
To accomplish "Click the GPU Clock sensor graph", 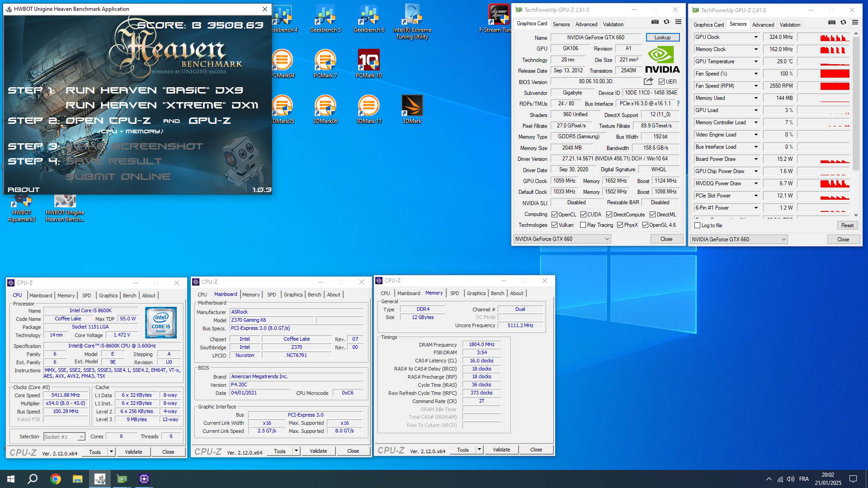I will pyautogui.click(x=823, y=37).
